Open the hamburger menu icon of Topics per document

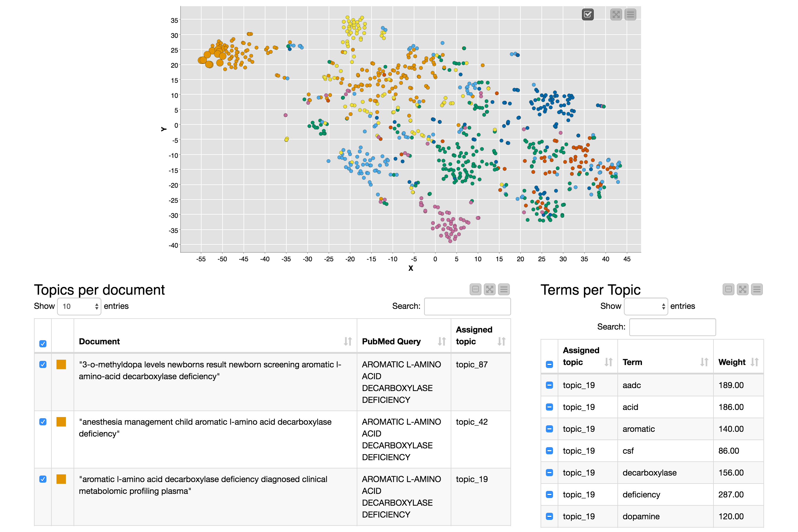[504, 289]
